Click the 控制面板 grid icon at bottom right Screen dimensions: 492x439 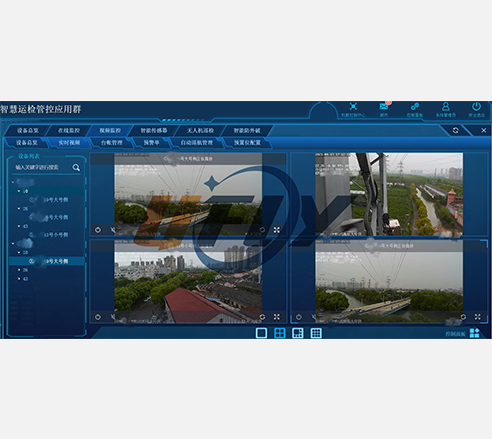(474, 333)
